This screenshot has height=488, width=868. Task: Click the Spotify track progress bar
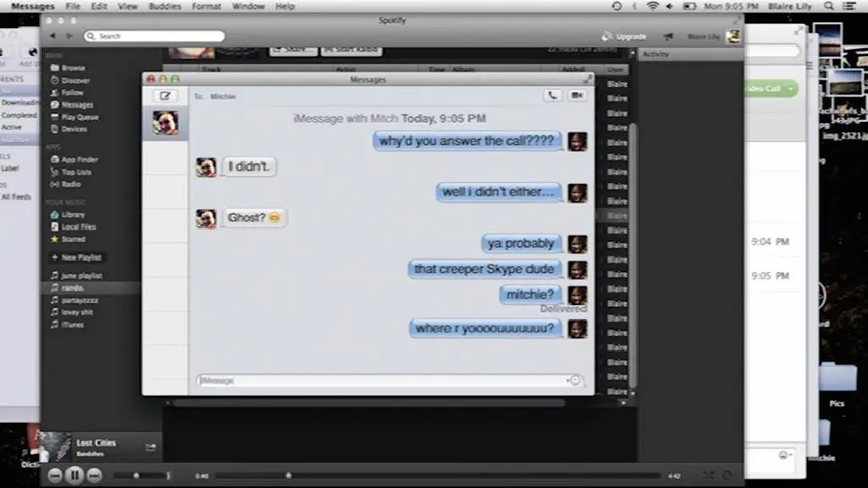(x=437, y=475)
